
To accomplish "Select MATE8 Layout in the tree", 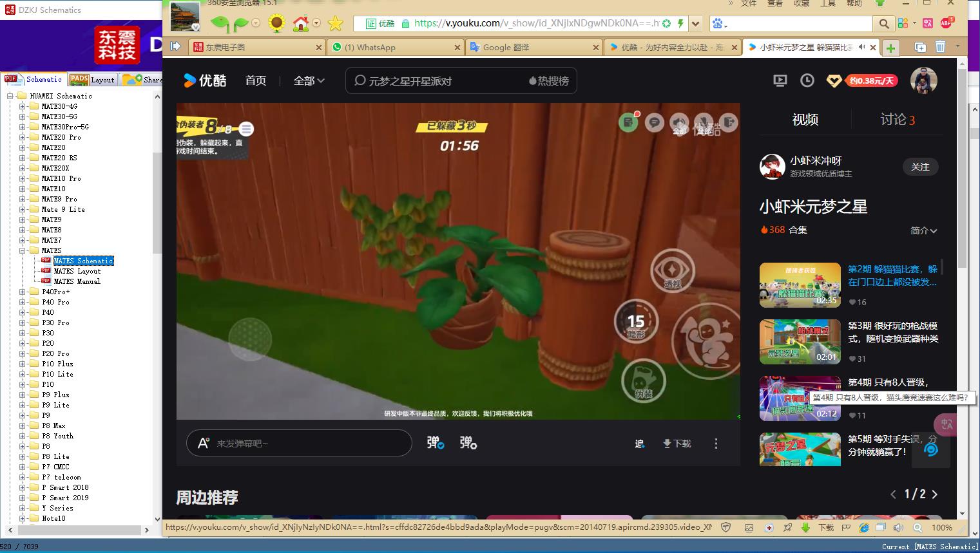I will [77, 271].
